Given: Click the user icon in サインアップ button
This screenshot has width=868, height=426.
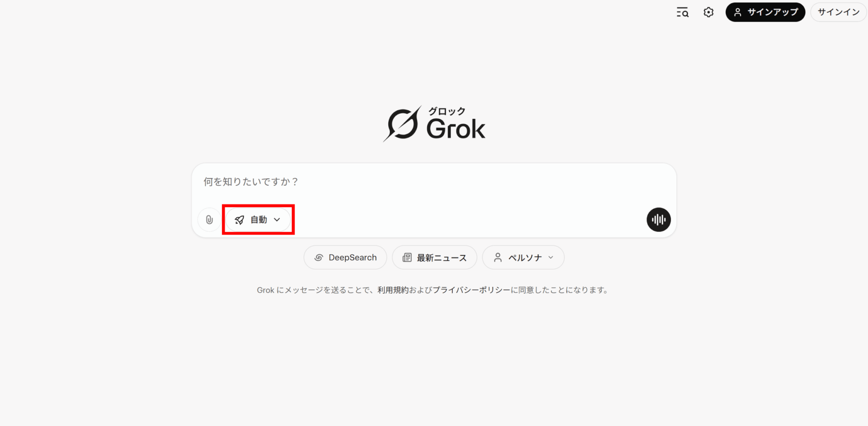Looking at the screenshot, I should (x=738, y=12).
